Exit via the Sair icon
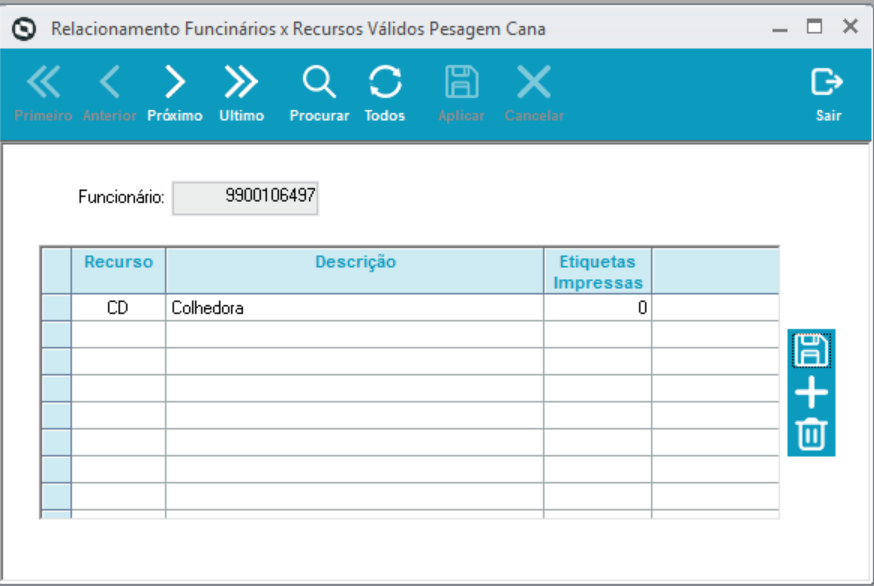Viewport: 874px width, 586px height. [x=827, y=92]
